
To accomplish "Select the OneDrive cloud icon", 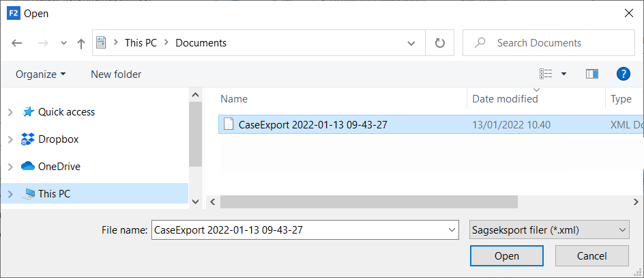I will [28, 167].
